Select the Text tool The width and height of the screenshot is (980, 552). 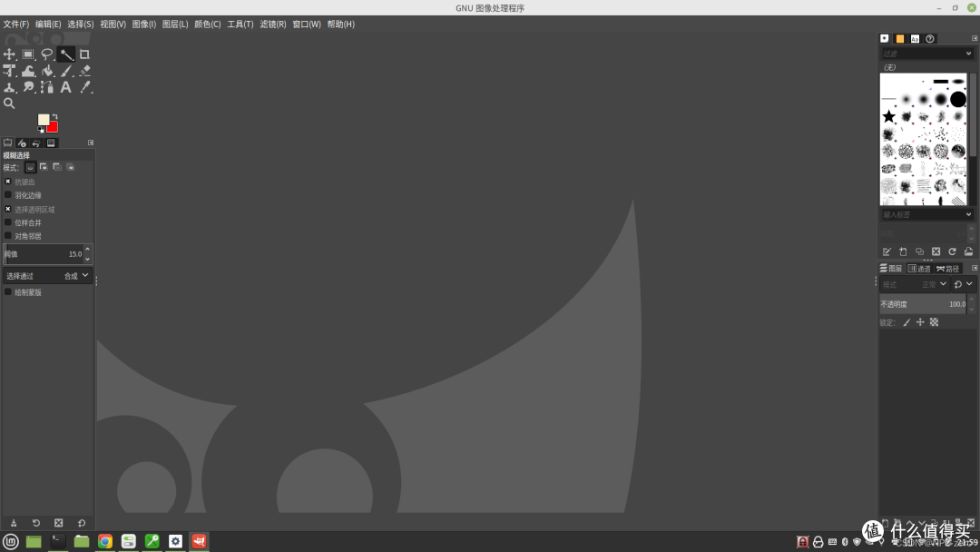65,87
